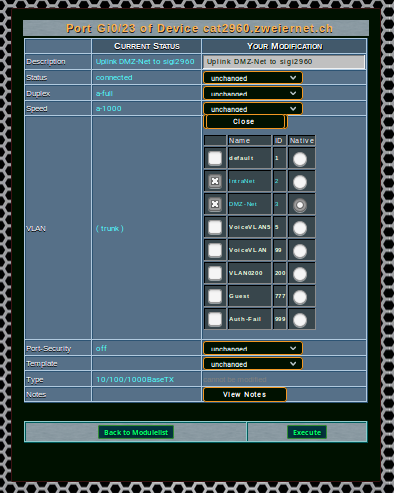394x493 pixels.
Task: Select Guest as native VLAN
Action: (x=300, y=297)
